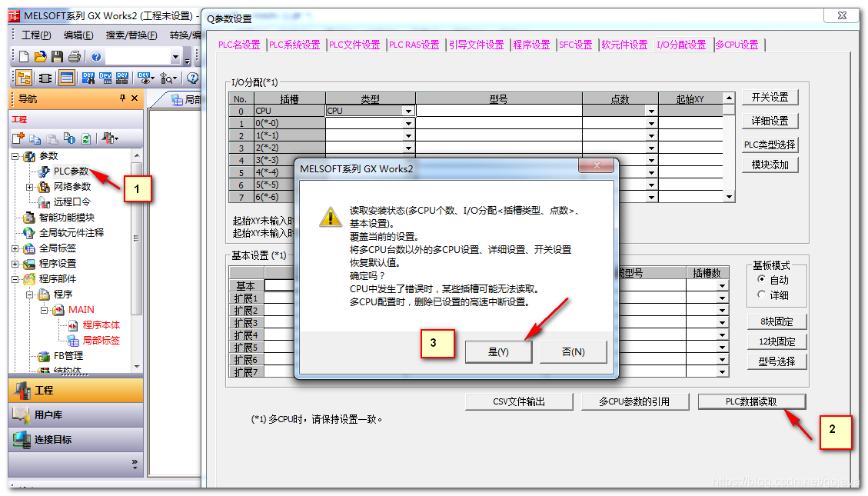Select 程序本体 under MAIN
This screenshot has height=496, width=868.
[101, 325]
